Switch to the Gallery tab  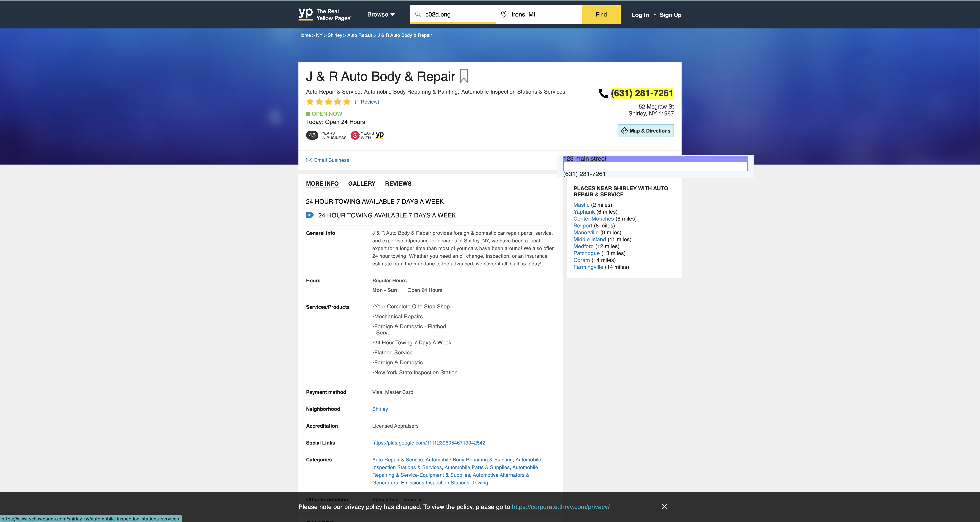361,184
